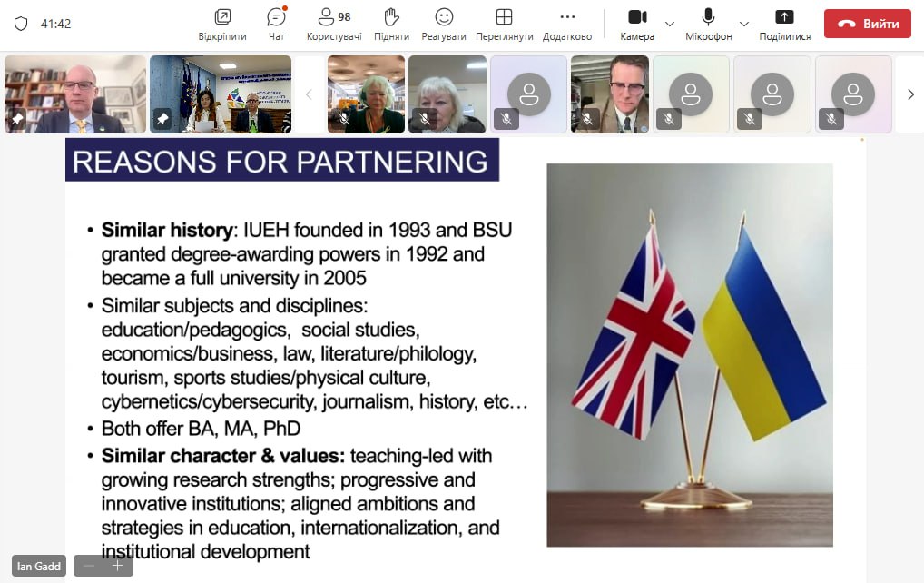Select first avatar-only participant tile
Viewport: 924px width, 583px height.
(528, 94)
